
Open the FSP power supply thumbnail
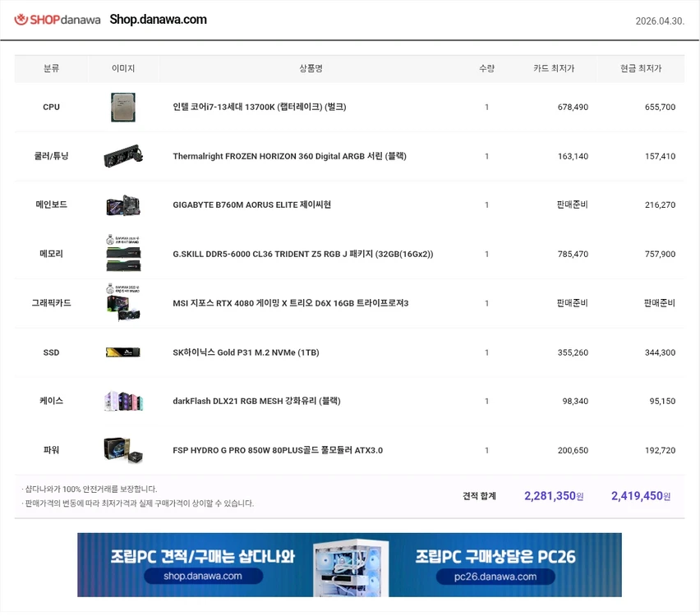point(123,450)
